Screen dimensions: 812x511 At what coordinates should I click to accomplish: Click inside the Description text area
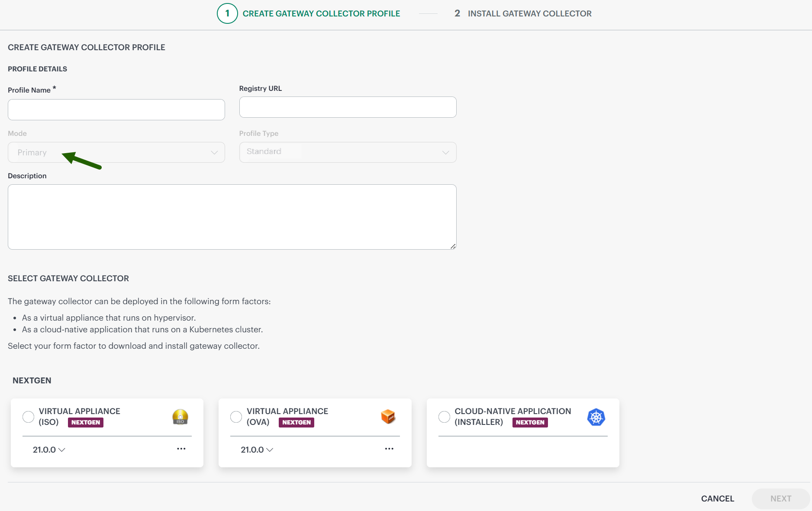[x=232, y=217]
